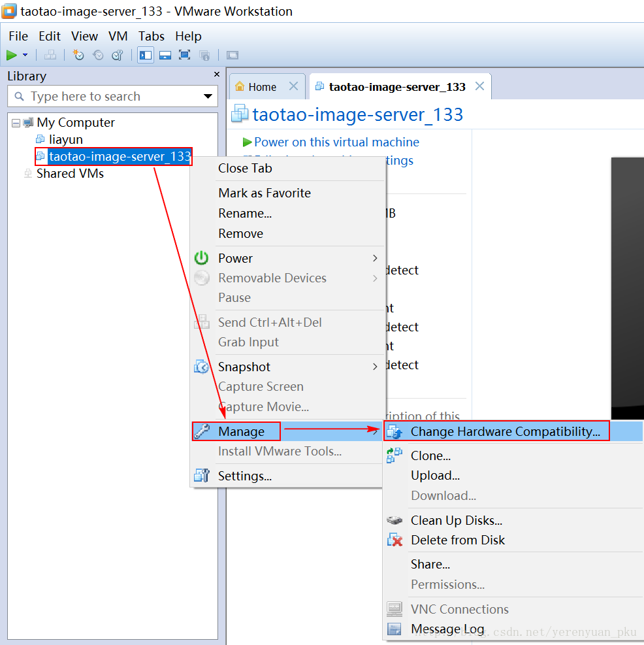644x645 pixels.
Task: Click the Power submenu arrow chevron
Action: point(375,258)
